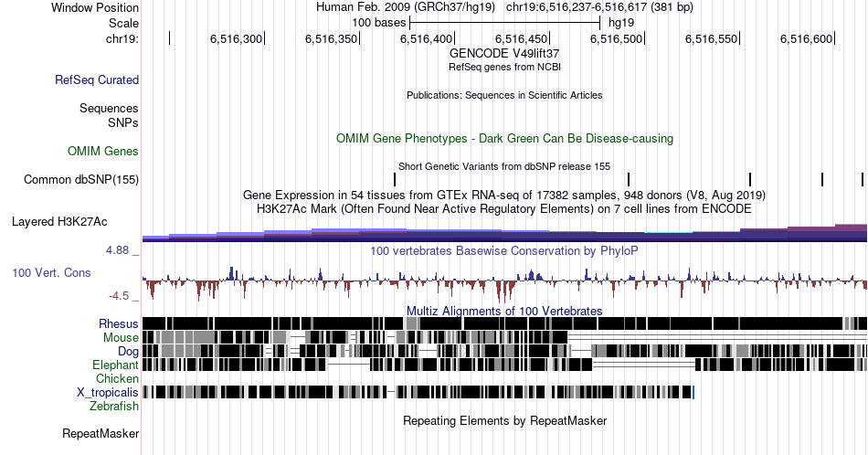Screen dimensions: 868x455
Task: Click the Zebrafish alignment row label
Action: [114, 406]
